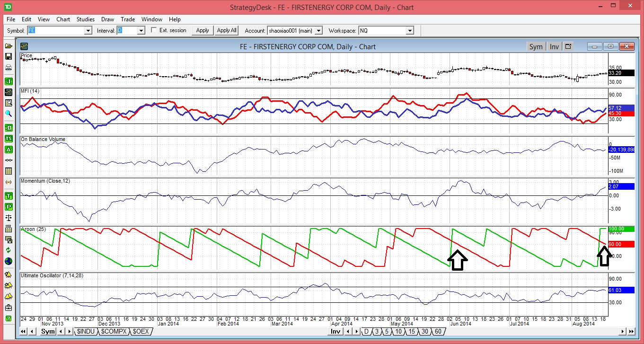Open the View menu
The image size is (644, 344).
(44, 19)
